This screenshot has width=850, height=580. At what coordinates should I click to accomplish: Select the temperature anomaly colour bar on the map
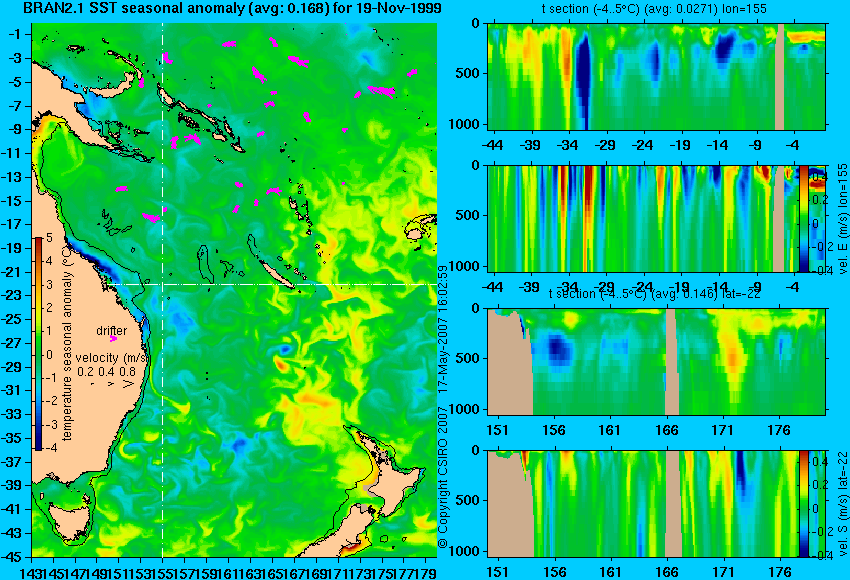[x=38, y=344]
